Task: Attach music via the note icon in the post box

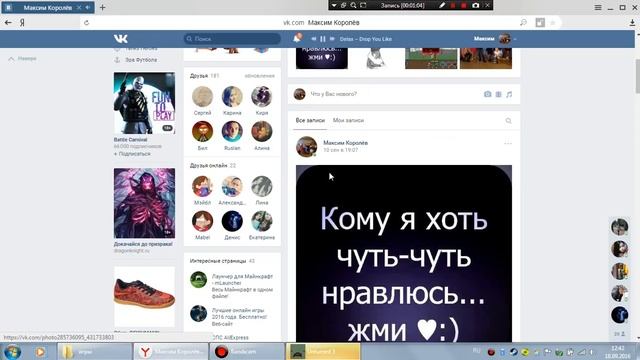Action: tap(509, 94)
